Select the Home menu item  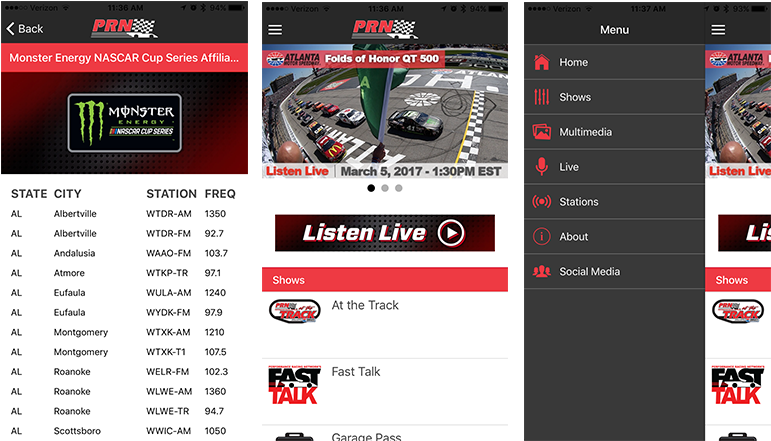coord(614,62)
